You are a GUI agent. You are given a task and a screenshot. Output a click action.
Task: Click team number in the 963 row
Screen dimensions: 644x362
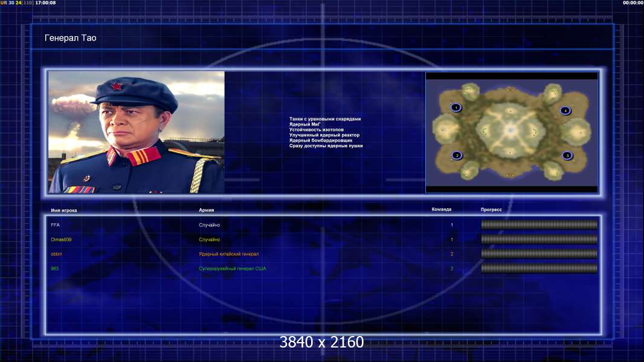click(x=452, y=268)
